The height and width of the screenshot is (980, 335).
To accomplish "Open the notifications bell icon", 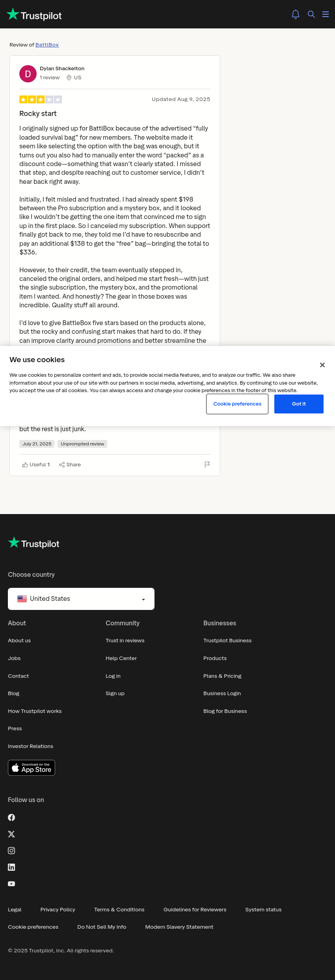I will click(x=296, y=14).
